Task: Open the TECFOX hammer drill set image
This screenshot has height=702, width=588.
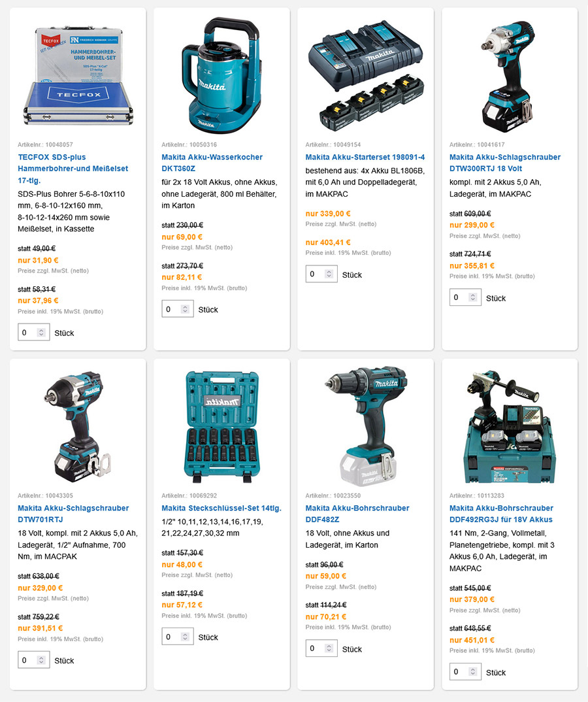Action: [78, 75]
